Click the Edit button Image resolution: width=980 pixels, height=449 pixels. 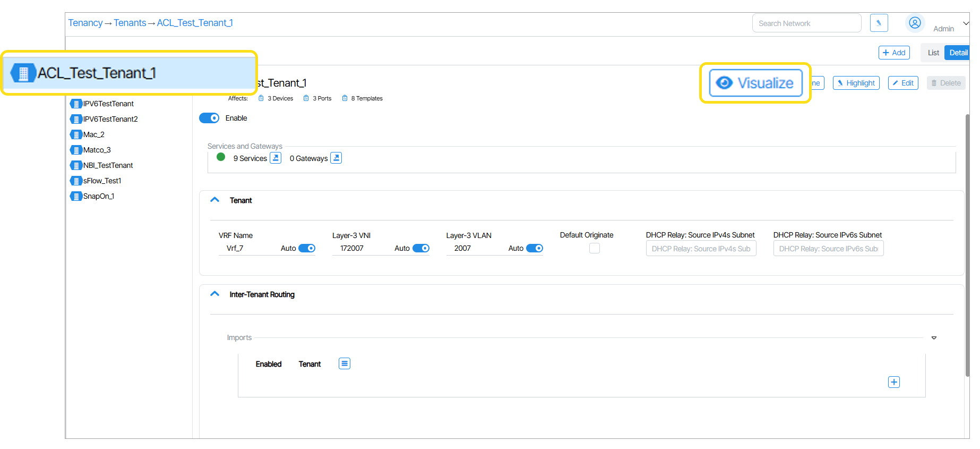tap(903, 83)
